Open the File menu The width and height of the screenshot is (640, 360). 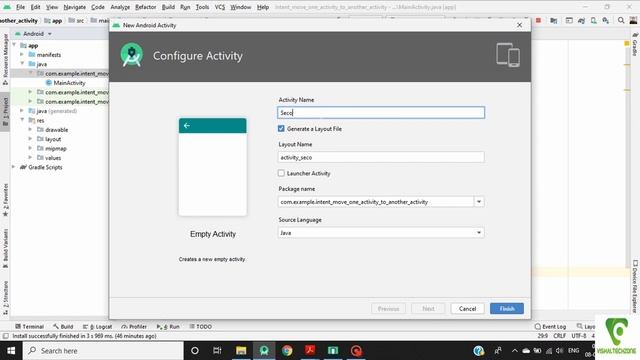[x=20, y=7]
